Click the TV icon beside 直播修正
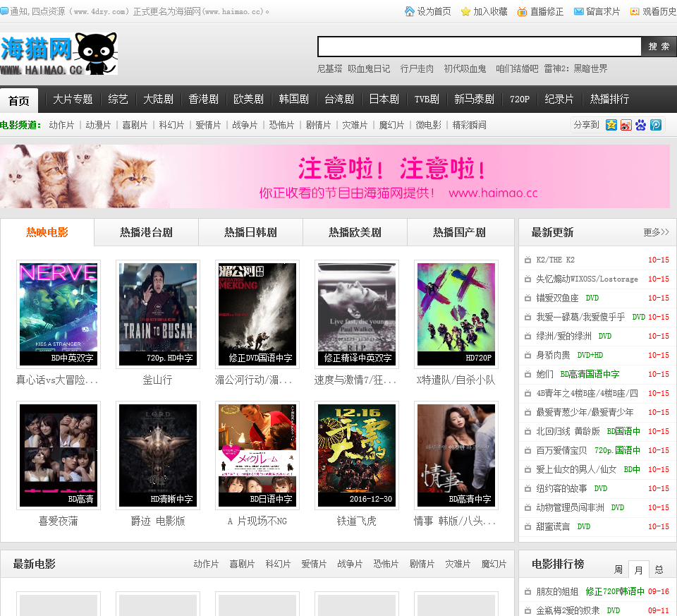This screenshot has width=677, height=616. tap(522, 12)
